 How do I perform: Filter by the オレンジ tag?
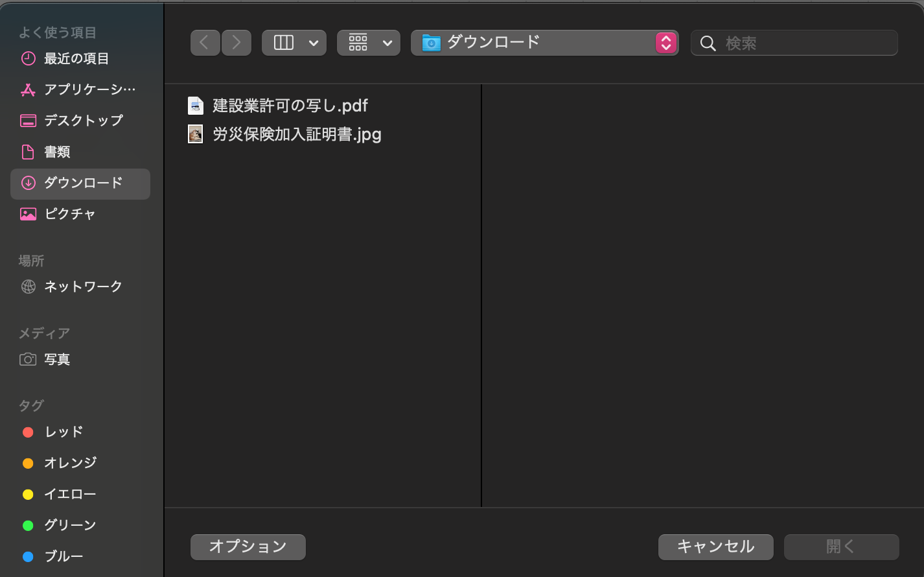coord(80,463)
